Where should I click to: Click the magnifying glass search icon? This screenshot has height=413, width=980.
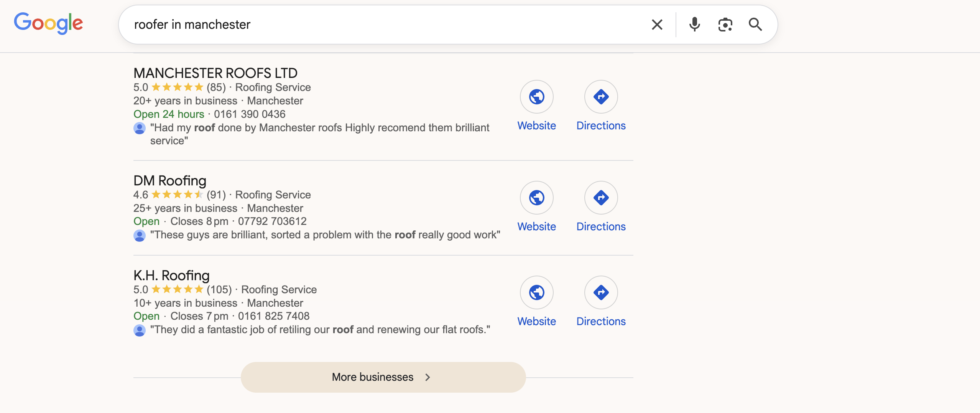[x=755, y=25]
